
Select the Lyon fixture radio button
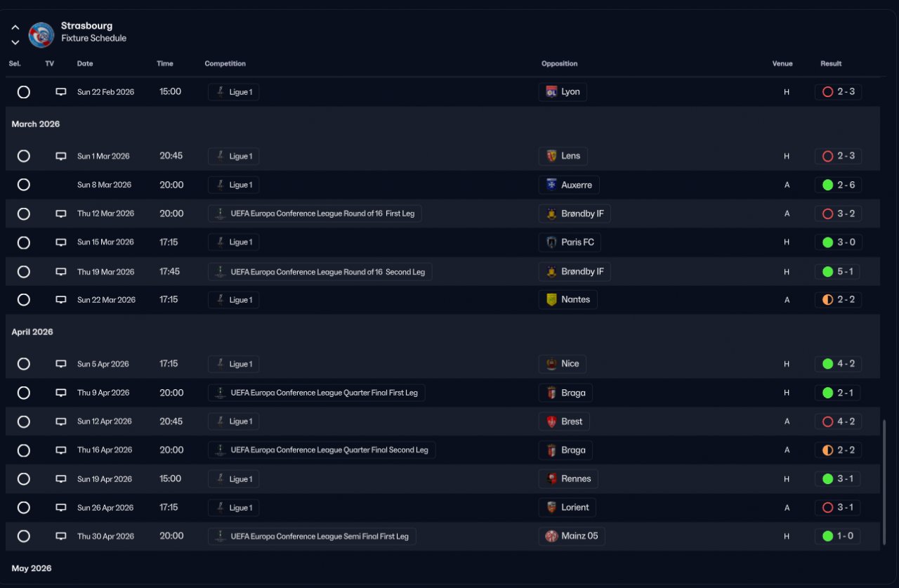point(24,92)
